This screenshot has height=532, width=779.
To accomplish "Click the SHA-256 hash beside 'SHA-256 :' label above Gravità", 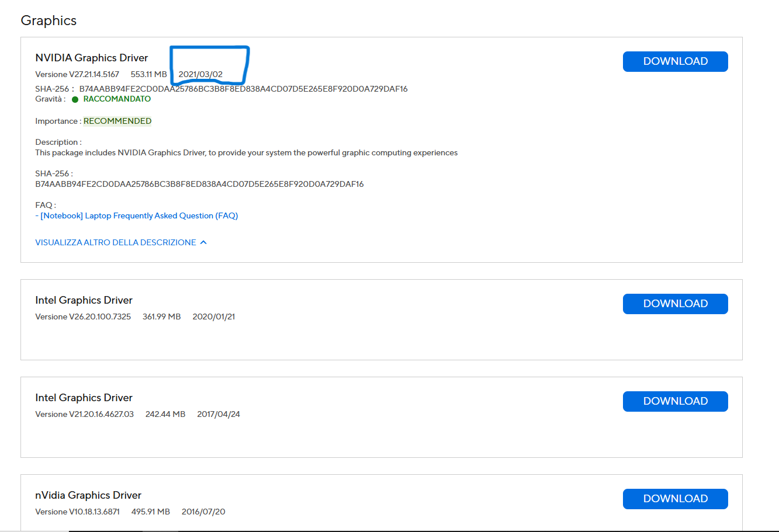I will click(x=243, y=89).
